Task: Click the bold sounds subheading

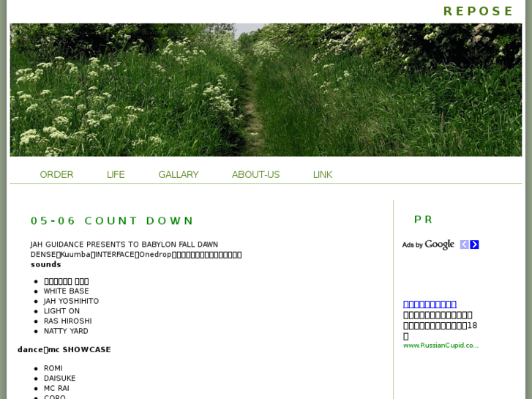Action: pyautogui.click(x=46, y=264)
